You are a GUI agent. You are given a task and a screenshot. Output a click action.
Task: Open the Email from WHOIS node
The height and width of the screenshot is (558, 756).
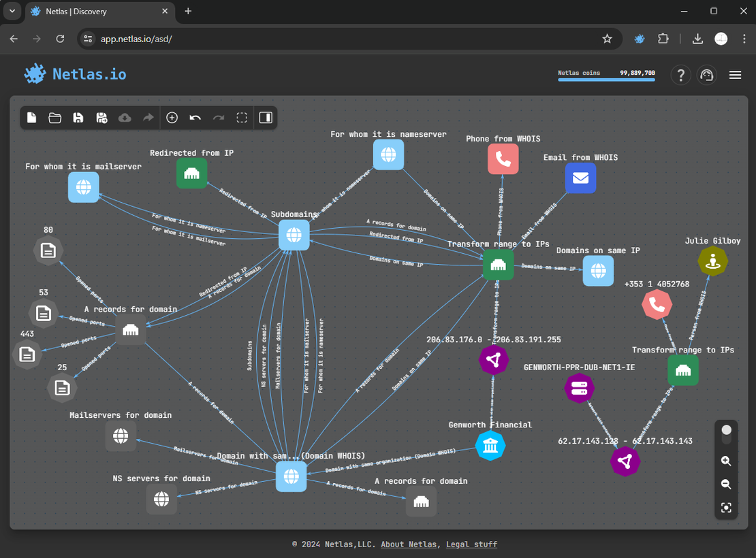coord(580,178)
